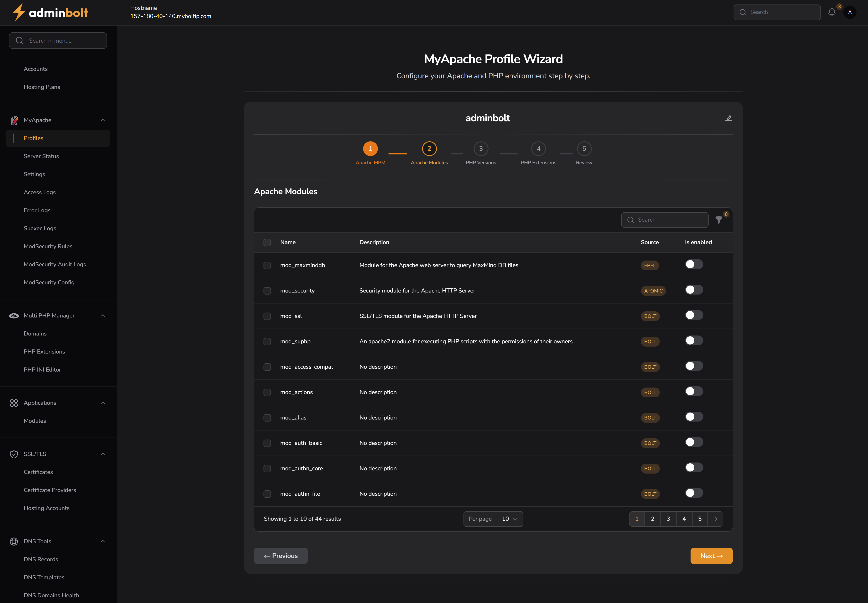
Task: Open Server Status in sidebar
Action: pyautogui.click(x=41, y=156)
